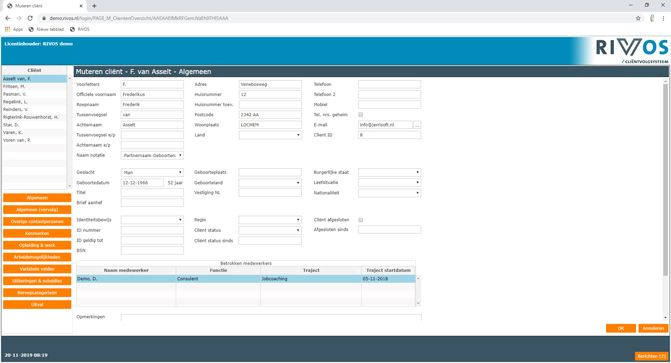Click the Geboorteplaats input field

[x=270, y=172]
